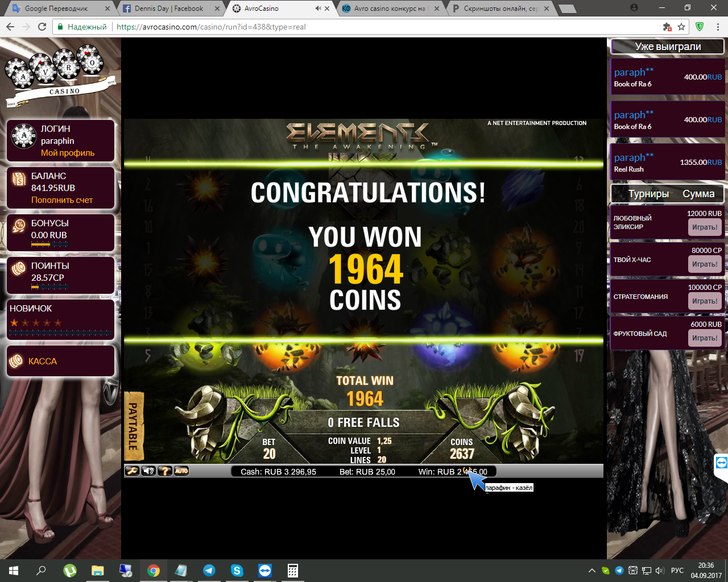Open TeamViewer from the taskbar
The height and width of the screenshot is (582, 728).
[265, 571]
